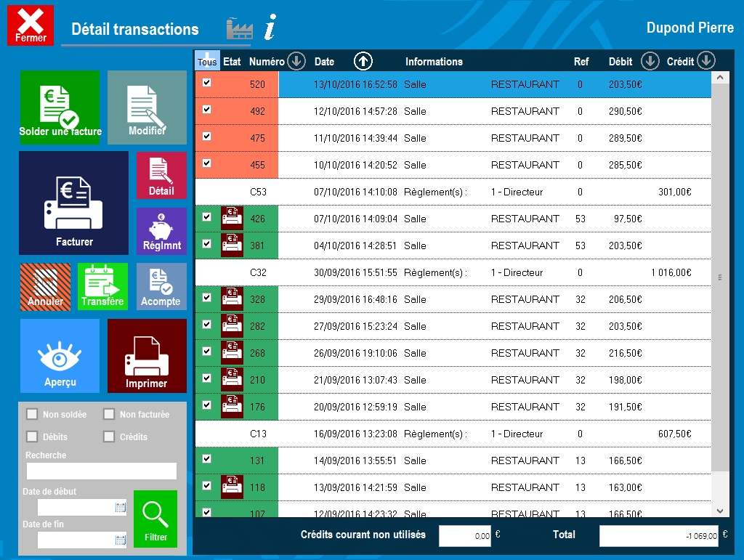Select the Tous column header
This screenshot has height=560, width=744.
tap(207, 61)
